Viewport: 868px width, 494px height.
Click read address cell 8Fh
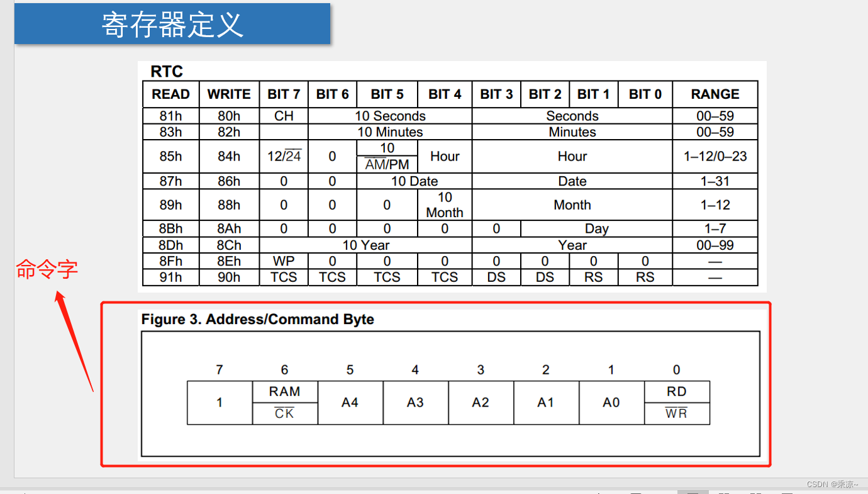[x=170, y=261]
